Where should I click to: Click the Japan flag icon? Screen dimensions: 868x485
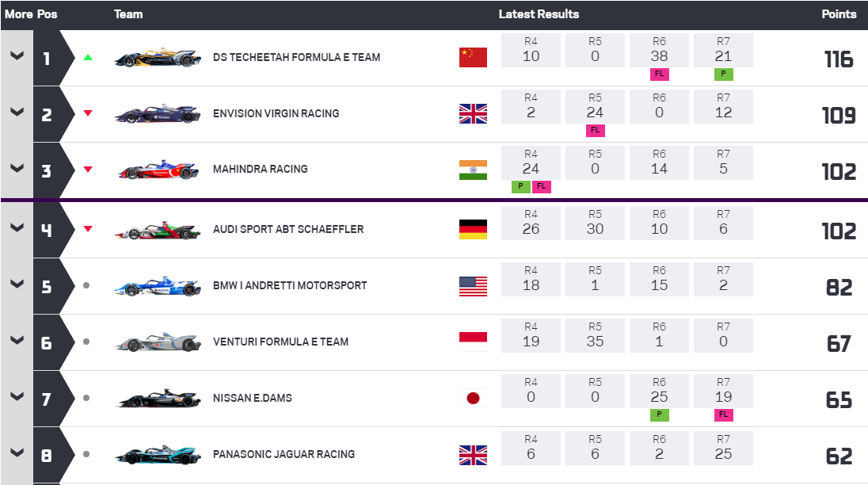473,398
